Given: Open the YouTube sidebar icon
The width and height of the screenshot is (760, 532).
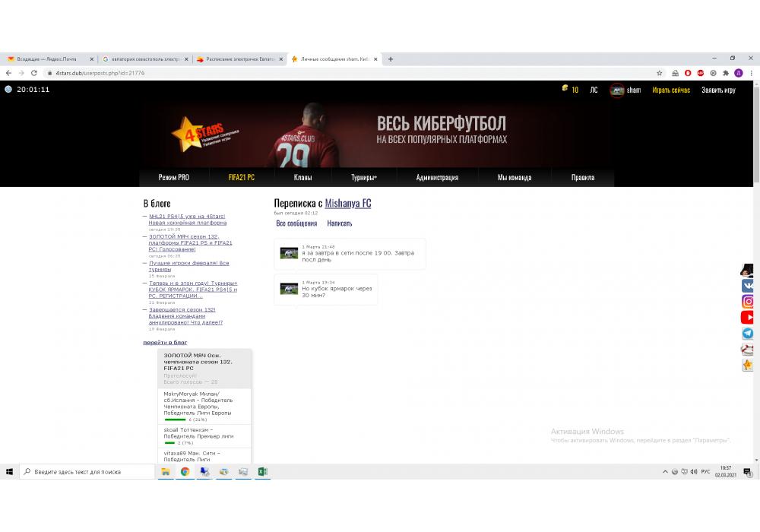Looking at the screenshot, I should tap(747, 318).
